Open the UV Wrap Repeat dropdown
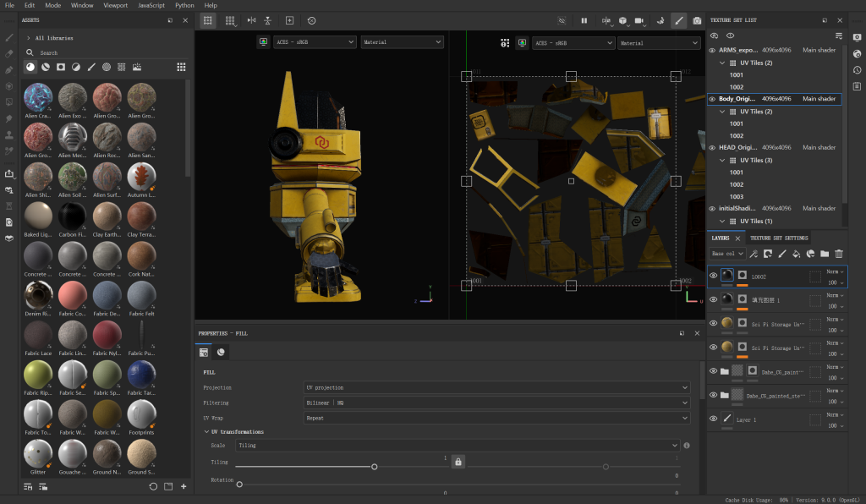 point(496,418)
